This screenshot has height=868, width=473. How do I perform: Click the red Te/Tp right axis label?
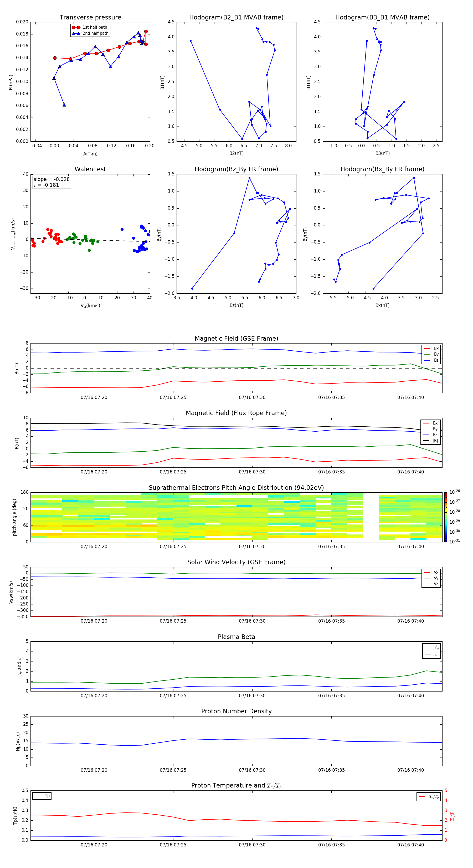click(453, 815)
